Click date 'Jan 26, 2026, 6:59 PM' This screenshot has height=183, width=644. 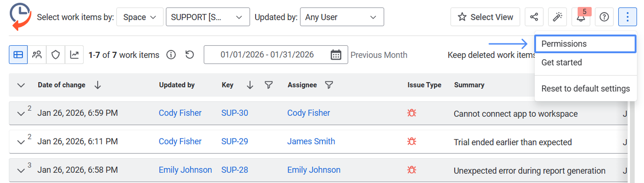click(x=78, y=113)
